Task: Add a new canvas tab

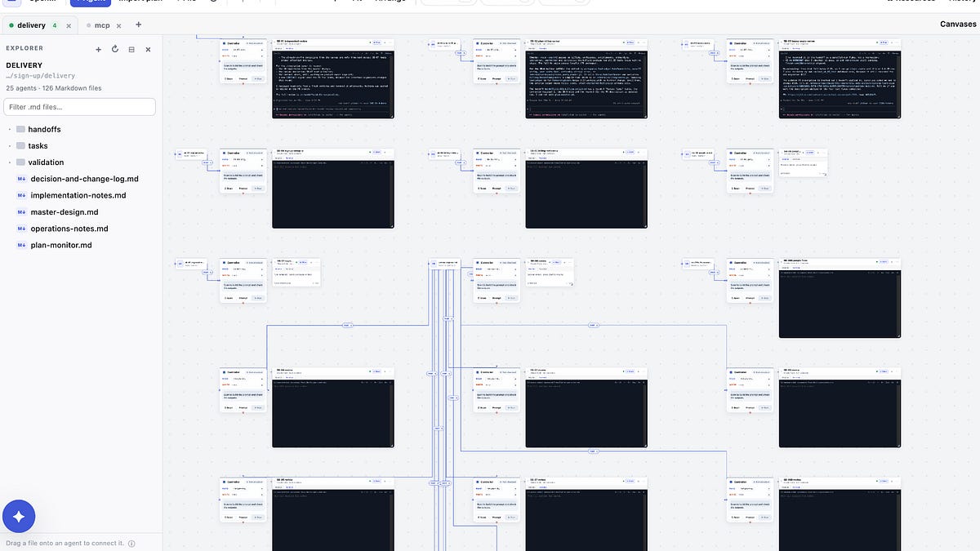Action: click(138, 24)
